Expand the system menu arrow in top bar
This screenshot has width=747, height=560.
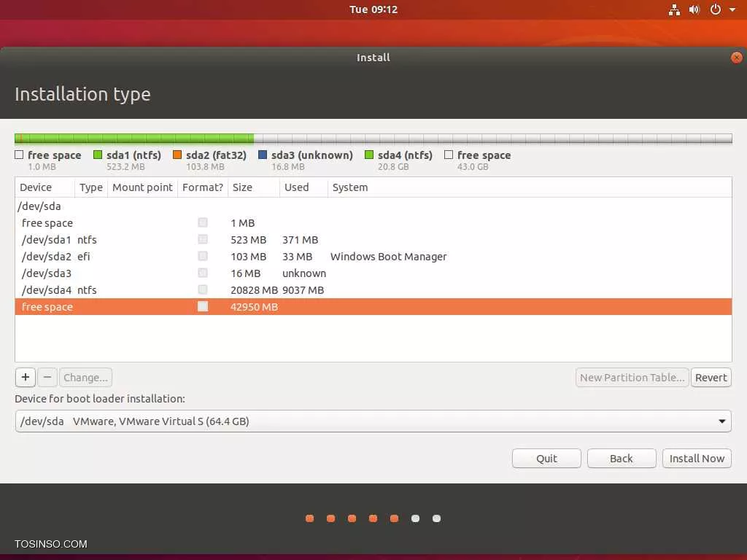(732, 9)
